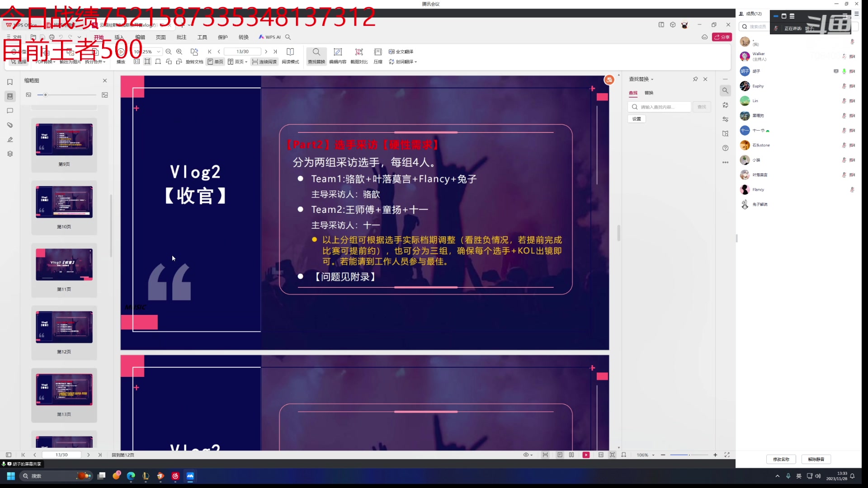This screenshot has width=868, height=488.
Task: Toggle Euphy's microphone in member list
Action: (844, 86)
